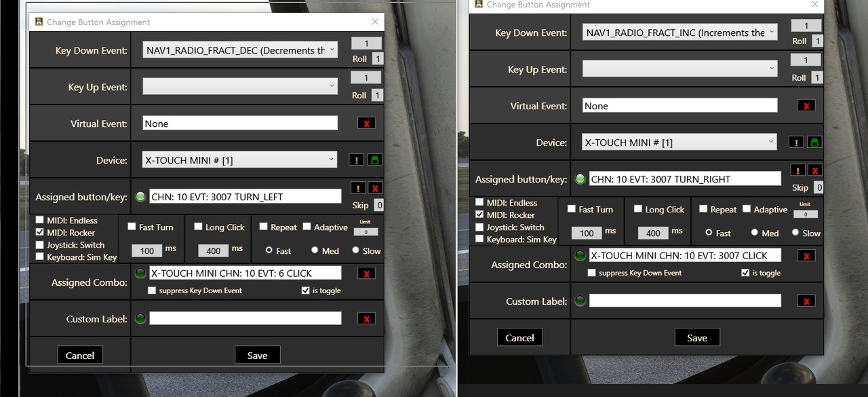The width and height of the screenshot is (868, 397).
Task: Select Med repeat speed in left dialog
Action: pos(315,250)
